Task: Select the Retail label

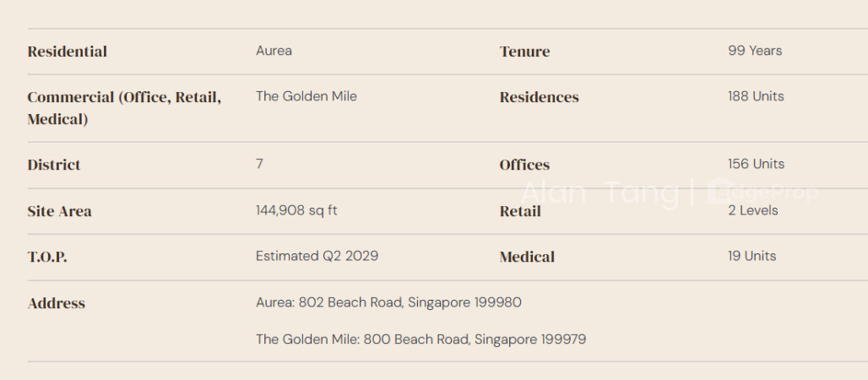Action: (520, 211)
